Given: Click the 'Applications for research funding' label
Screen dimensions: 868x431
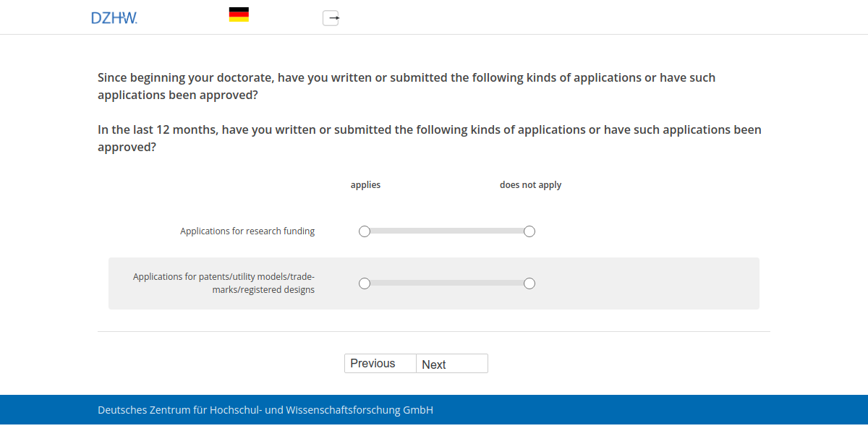Looking at the screenshot, I should point(247,231).
